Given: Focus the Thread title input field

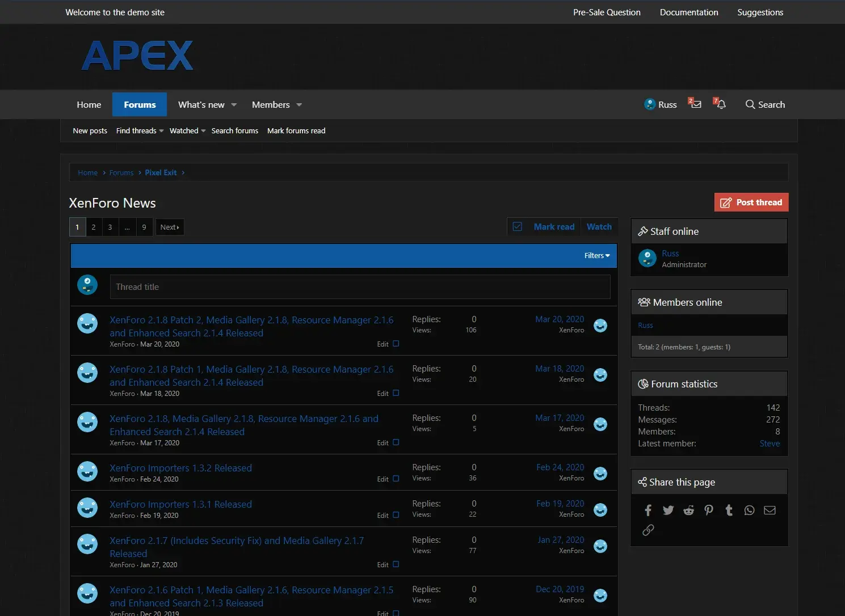Looking at the screenshot, I should pyautogui.click(x=360, y=287).
